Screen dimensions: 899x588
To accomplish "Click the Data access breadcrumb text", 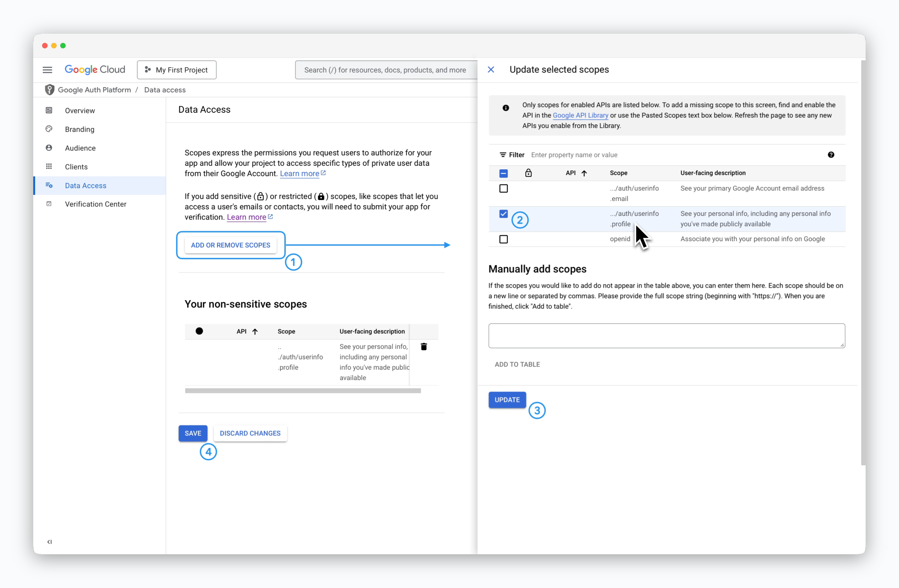I will click(x=165, y=90).
